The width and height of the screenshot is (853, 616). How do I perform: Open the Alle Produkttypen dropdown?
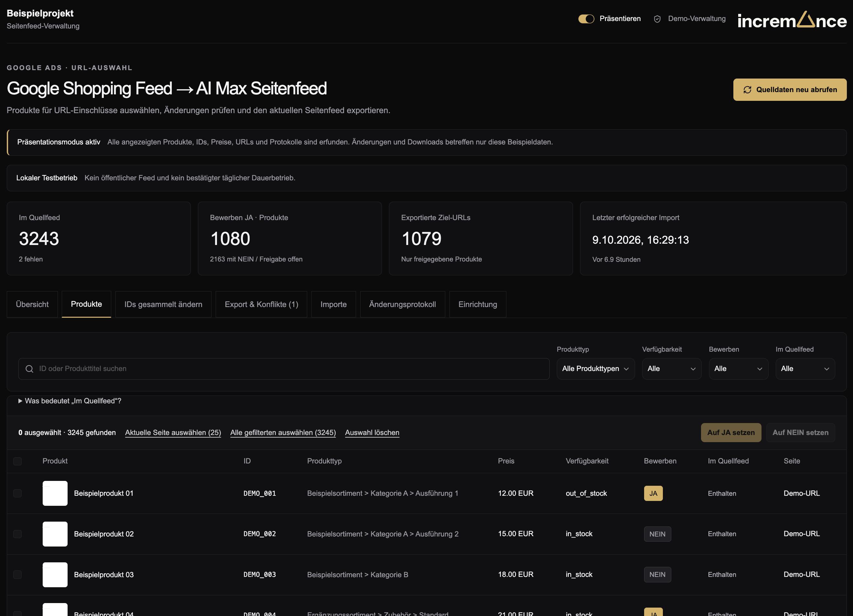point(595,369)
